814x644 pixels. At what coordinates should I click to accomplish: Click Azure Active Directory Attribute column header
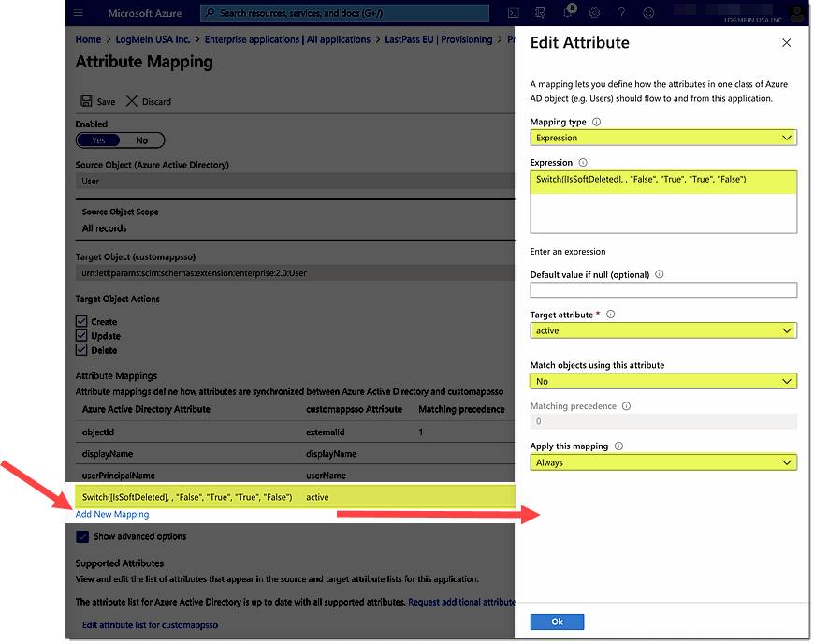coord(146,409)
